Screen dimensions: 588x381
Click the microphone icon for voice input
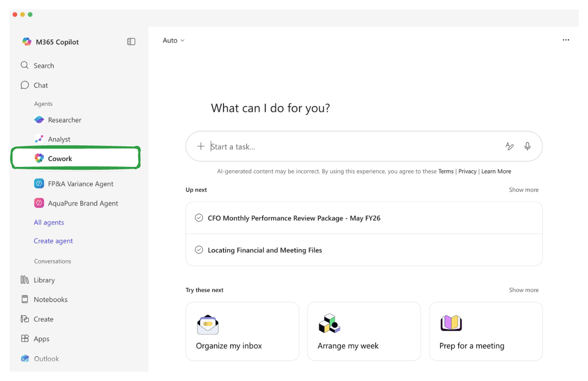pyautogui.click(x=527, y=146)
